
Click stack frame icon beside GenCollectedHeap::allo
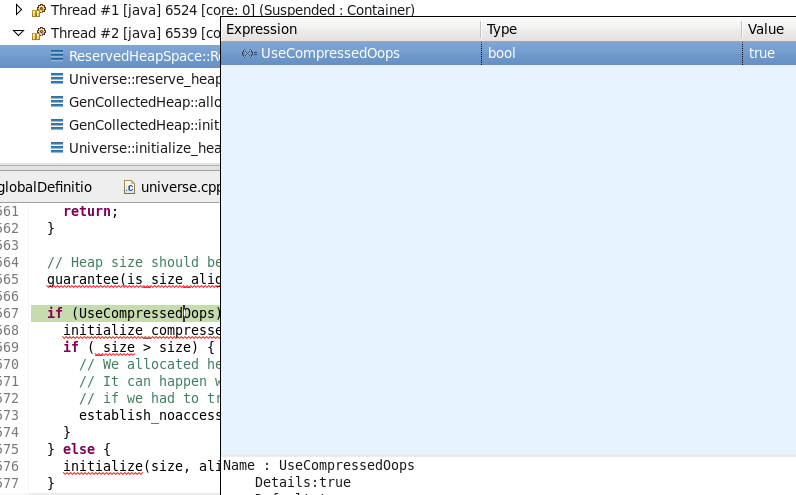(57, 102)
